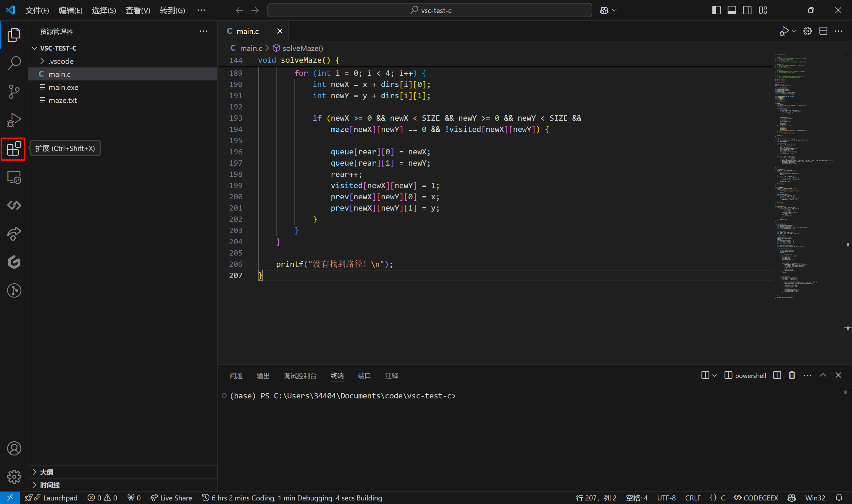Open the Live Share view in activity bar
The image size is (852, 504).
(14, 234)
